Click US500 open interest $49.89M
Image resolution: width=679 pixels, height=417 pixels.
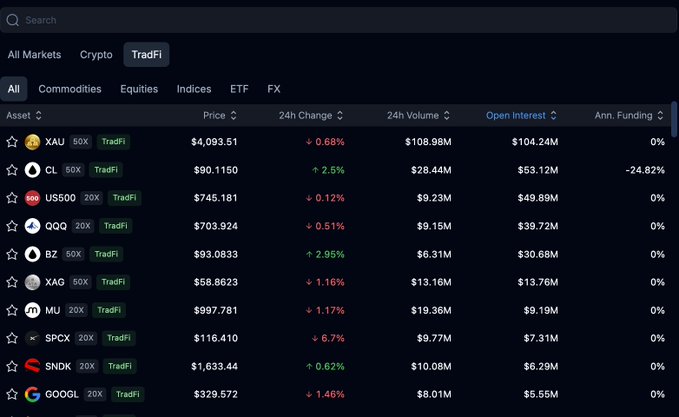click(x=538, y=198)
